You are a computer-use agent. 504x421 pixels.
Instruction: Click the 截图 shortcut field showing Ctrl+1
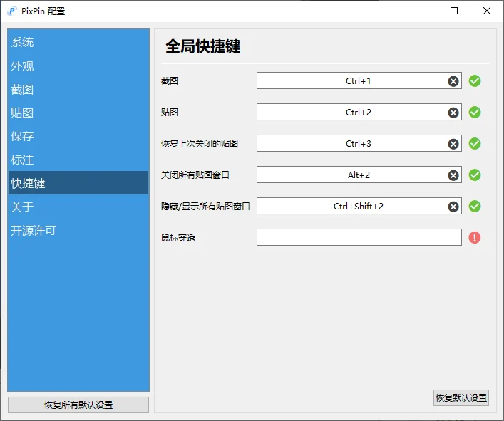tap(349, 81)
